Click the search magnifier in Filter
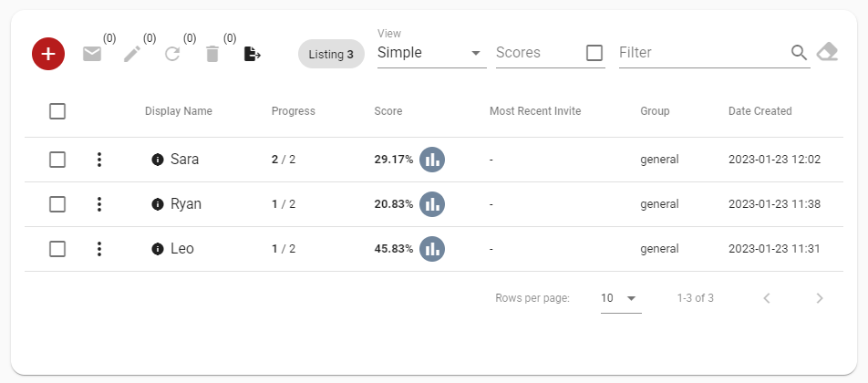The width and height of the screenshot is (868, 383). (x=799, y=53)
